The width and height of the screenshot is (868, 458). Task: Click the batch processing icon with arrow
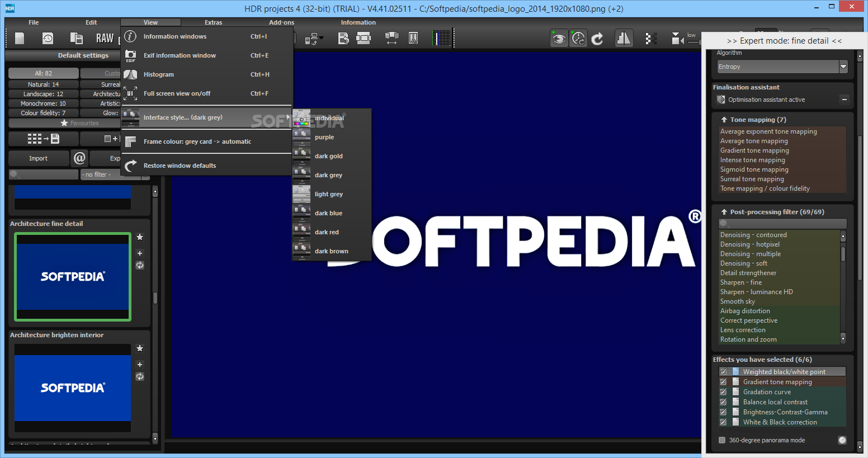click(x=310, y=39)
